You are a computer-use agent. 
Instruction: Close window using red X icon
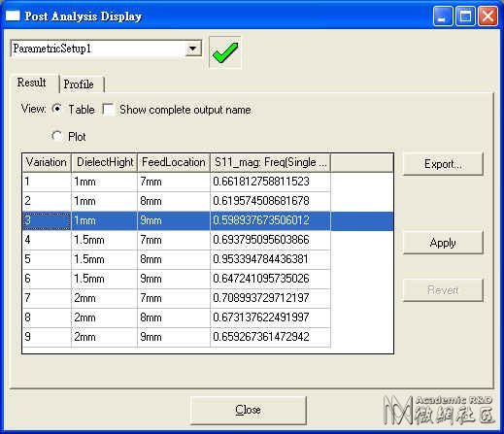click(487, 16)
